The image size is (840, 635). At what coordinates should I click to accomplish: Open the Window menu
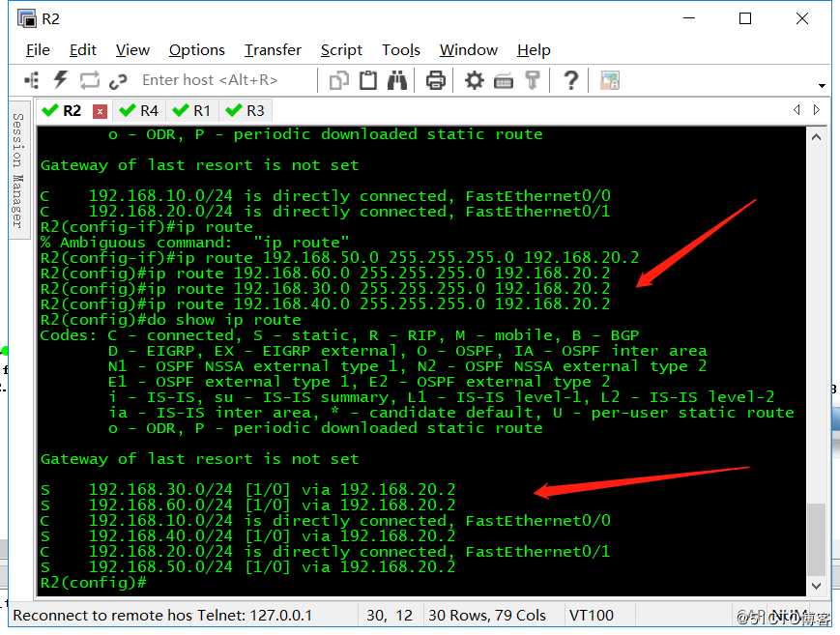pyautogui.click(x=469, y=50)
